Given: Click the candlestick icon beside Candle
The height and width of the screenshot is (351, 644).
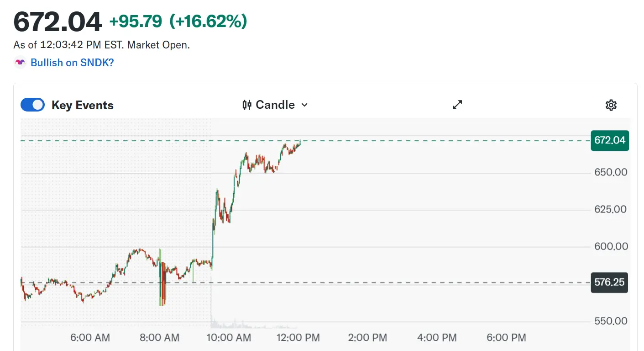Looking at the screenshot, I should 247,105.
